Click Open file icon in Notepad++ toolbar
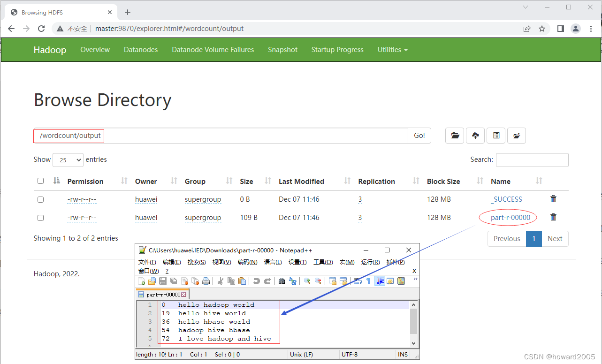Screen dimensions: 602x364 (152, 281)
